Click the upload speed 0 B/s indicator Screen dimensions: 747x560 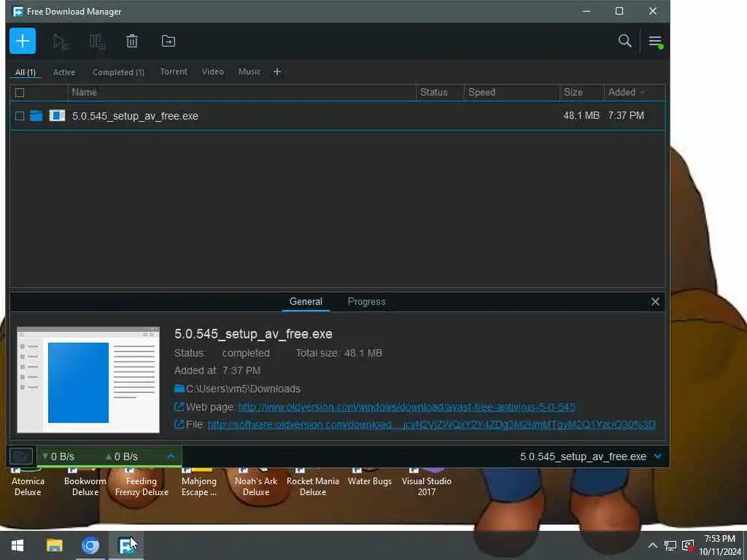pyautogui.click(x=122, y=456)
